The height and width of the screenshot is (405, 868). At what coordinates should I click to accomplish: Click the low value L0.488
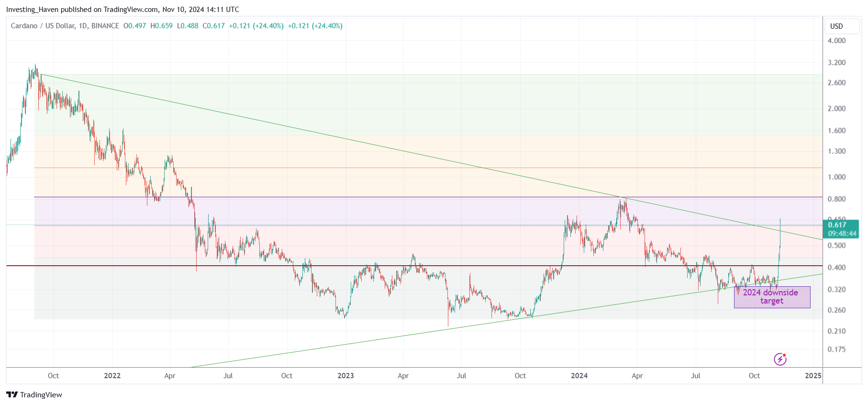188,26
